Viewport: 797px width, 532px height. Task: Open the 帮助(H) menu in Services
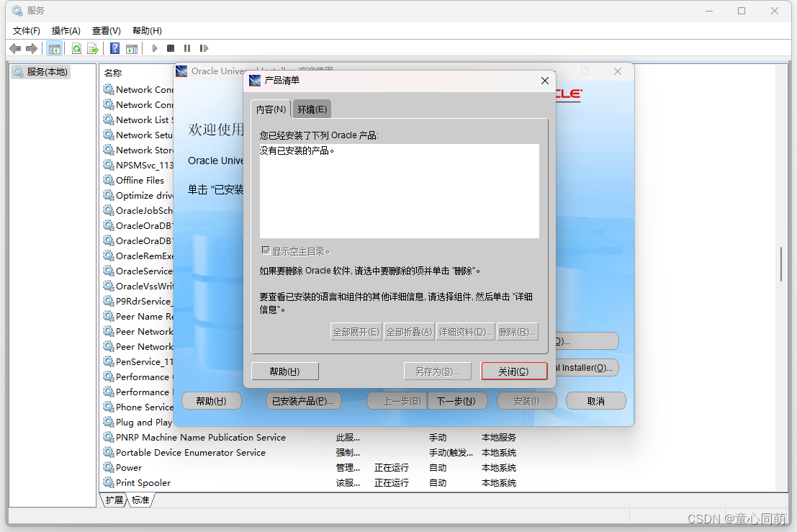tap(147, 30)
